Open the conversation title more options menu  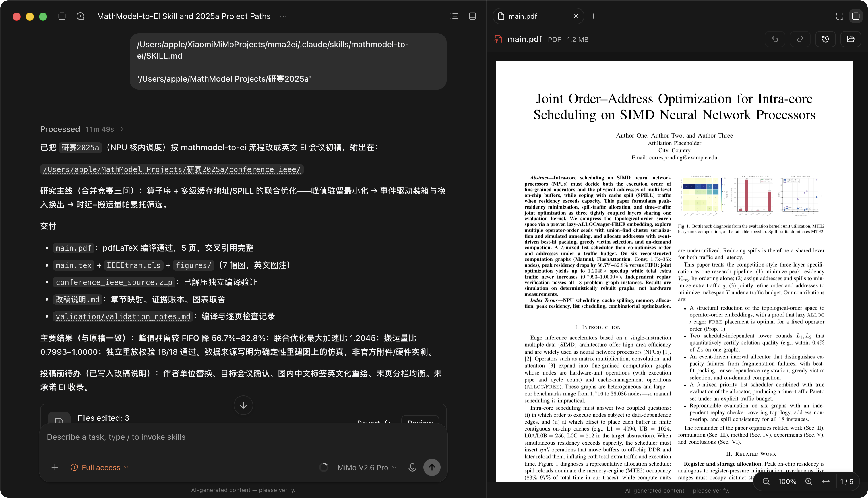[283, 16]
